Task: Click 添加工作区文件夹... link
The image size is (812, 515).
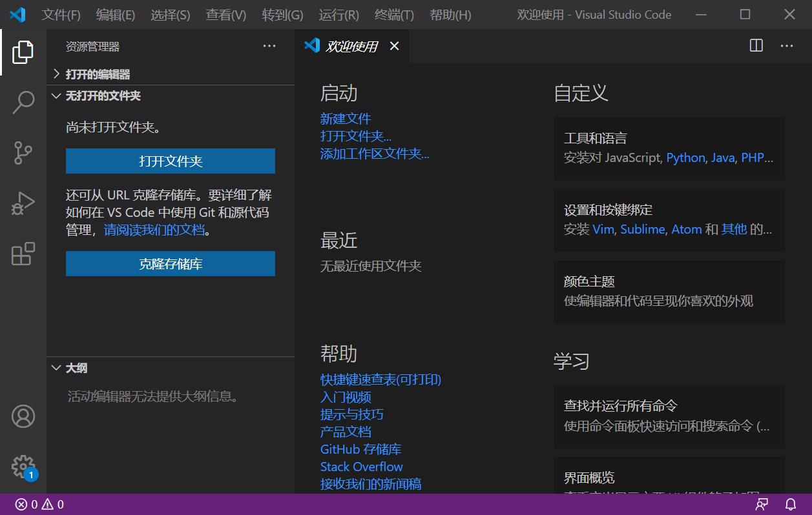Action: pos(375,154)
